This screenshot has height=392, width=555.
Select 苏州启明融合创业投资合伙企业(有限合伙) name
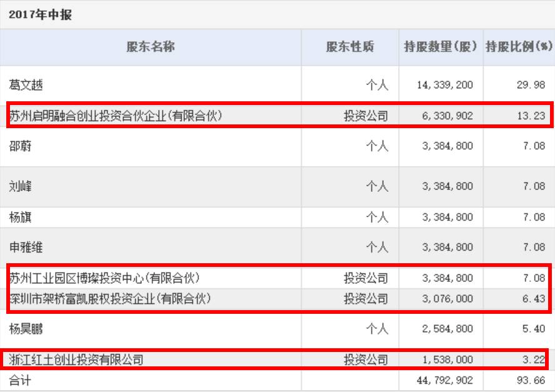(116, 116)
